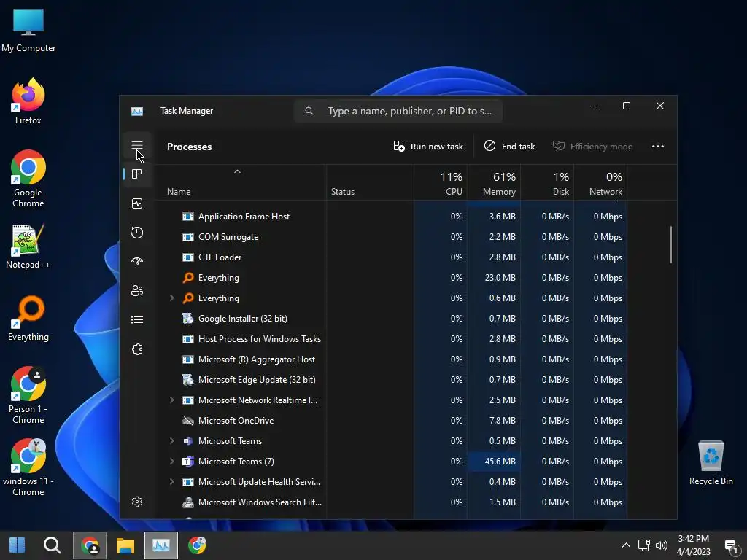Image resolution: width=747 pixels, height=560 pixels.
Task: Click Run new task button
Action: (428, 147)
